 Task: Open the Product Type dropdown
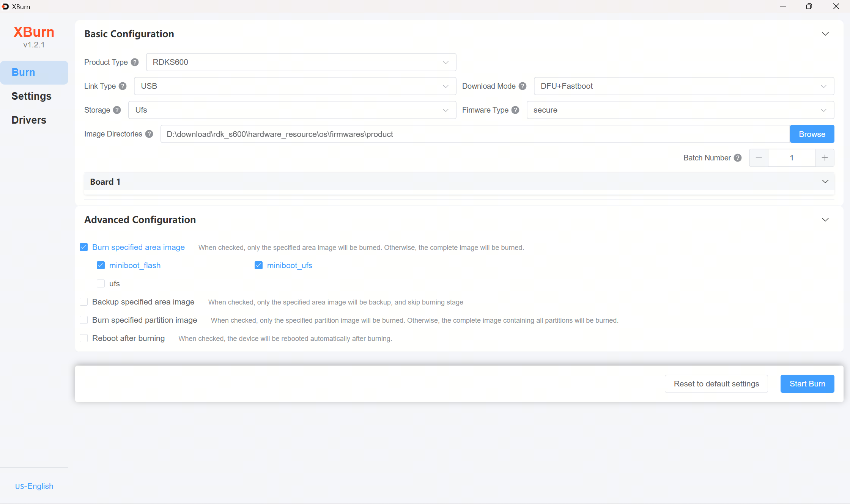[301, 62]
